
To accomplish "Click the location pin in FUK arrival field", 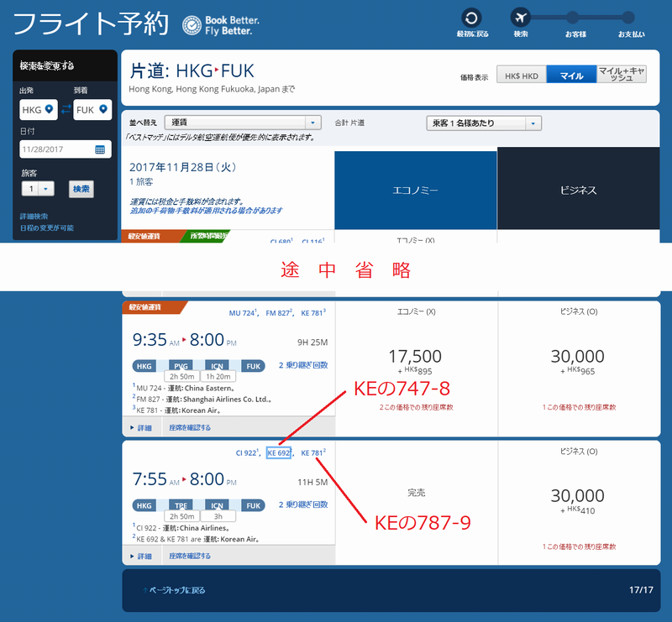I will [102, 109].
